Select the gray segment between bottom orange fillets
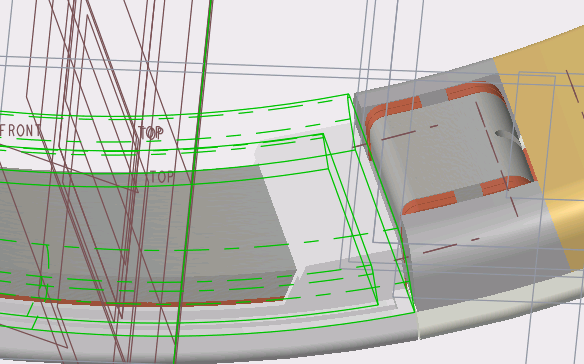The height and width of the screenshot is (364, 584). 469,193
